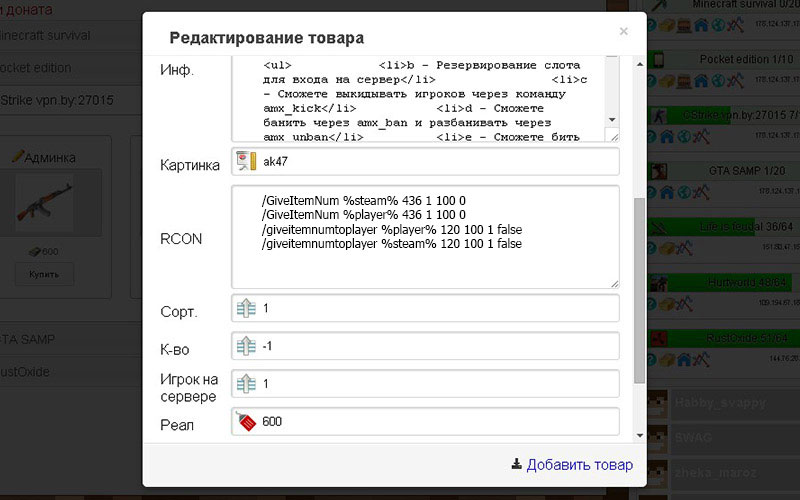Click the Добавить товар link
The width and height of the screenshot is (800, 500).
[579, 464]
